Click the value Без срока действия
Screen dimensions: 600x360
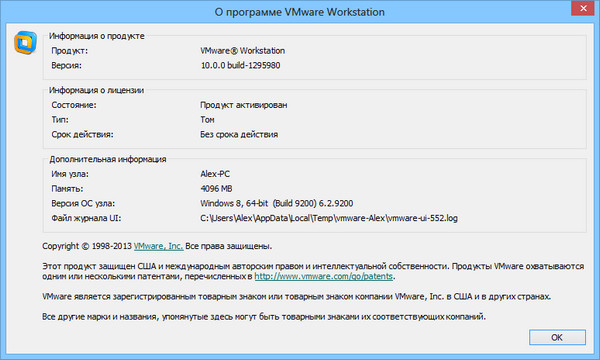tap(239, 134)
